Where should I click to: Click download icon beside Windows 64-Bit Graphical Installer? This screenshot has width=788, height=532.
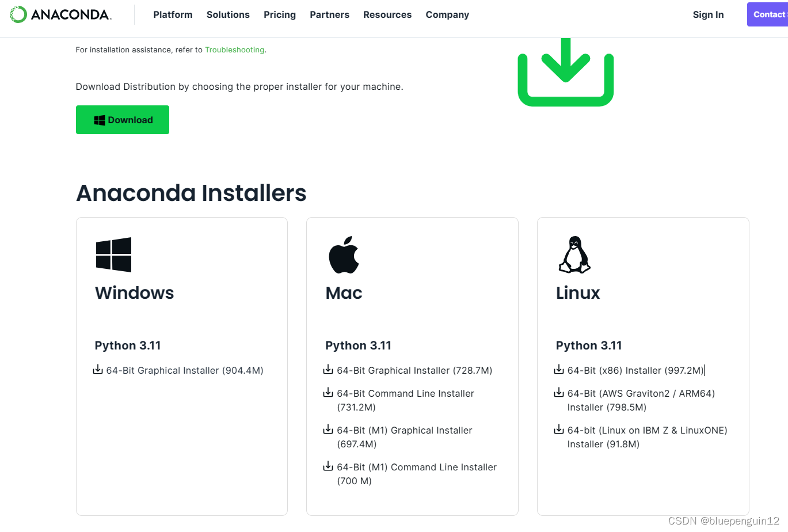click(x=98, y=370)
